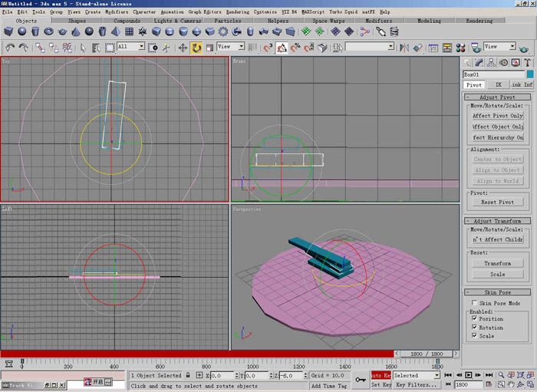537x392 pixels.
Task: Select the Box primitive icon
Action: coord(8,32)
